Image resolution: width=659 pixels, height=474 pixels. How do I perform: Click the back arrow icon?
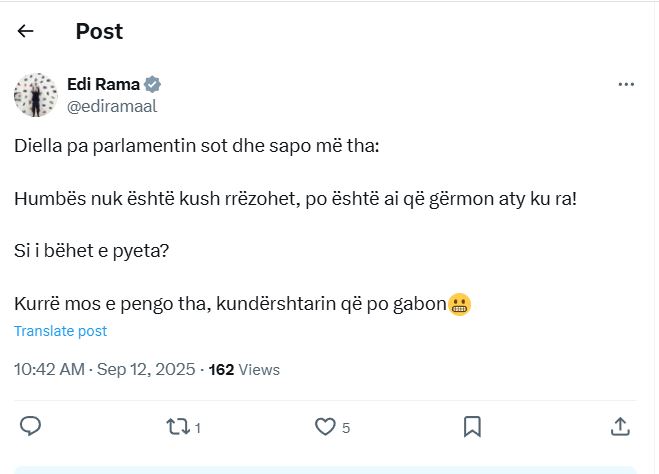26,31
